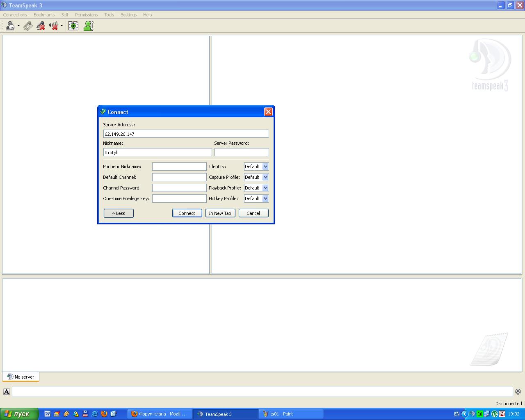The image size is (525, 420).
Task: Switch to ts01 - Paint taskbar window
Action: point(291,414)
